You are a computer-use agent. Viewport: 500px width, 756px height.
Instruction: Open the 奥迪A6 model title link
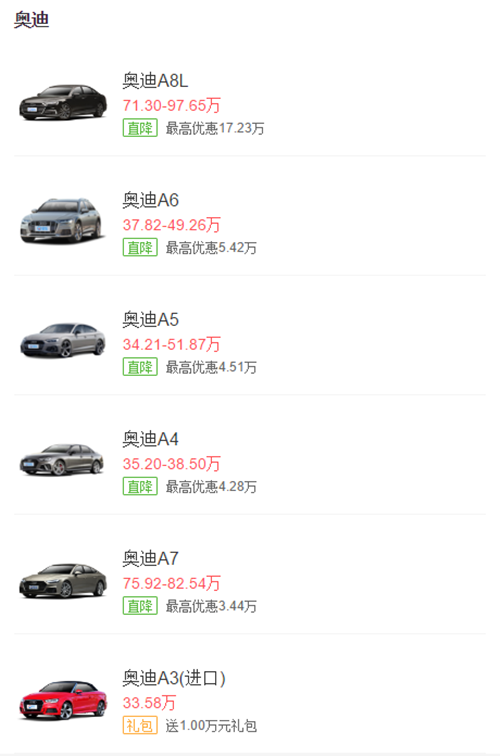(x=150, y=200)
